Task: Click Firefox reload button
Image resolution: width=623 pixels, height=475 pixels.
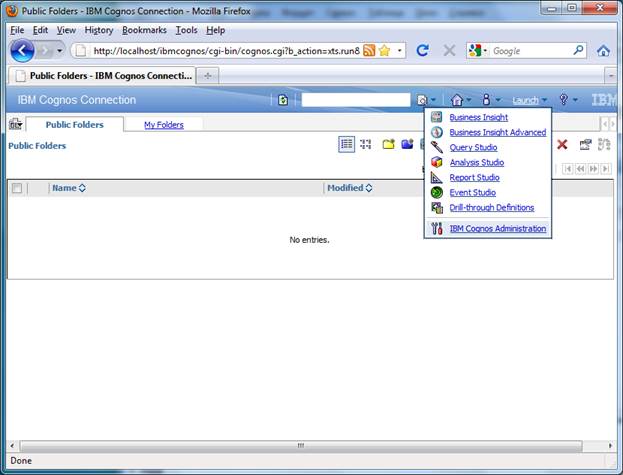Action: pos(423,50)
